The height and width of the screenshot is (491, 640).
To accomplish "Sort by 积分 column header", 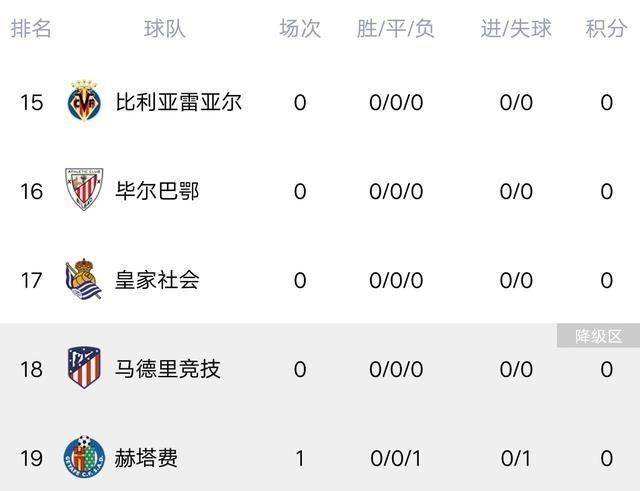I will [x=606, y=29].
